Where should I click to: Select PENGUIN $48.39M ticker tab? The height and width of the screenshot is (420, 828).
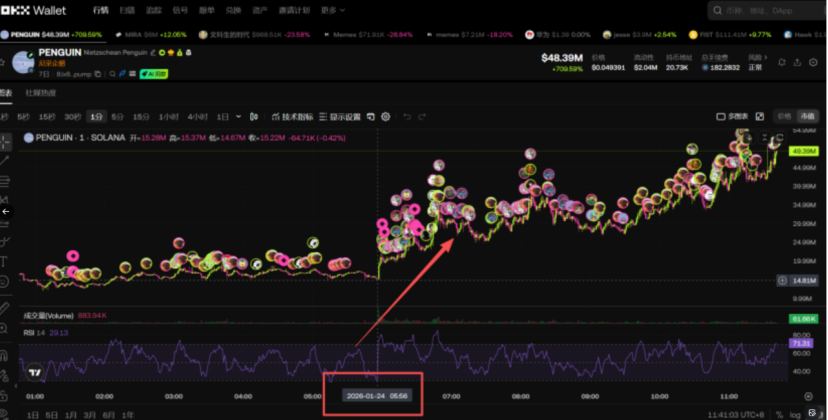pos(51,35)
